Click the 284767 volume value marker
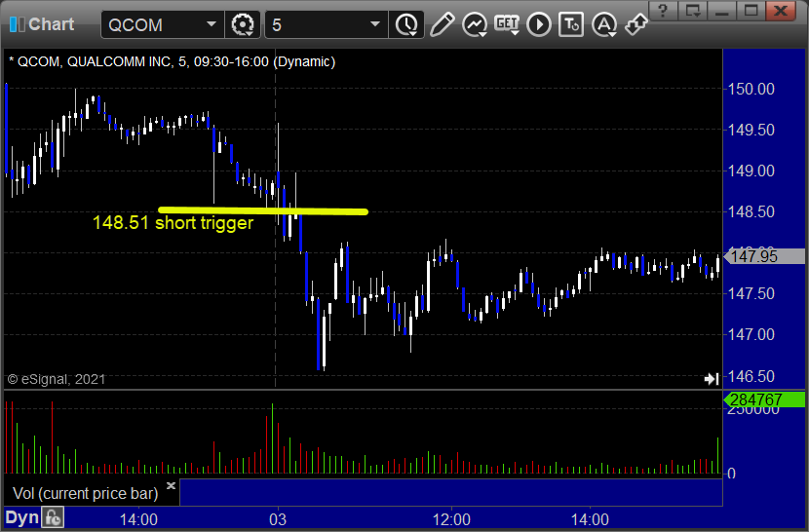Viewport: 809px width, 532px height. tap(765, 399)
